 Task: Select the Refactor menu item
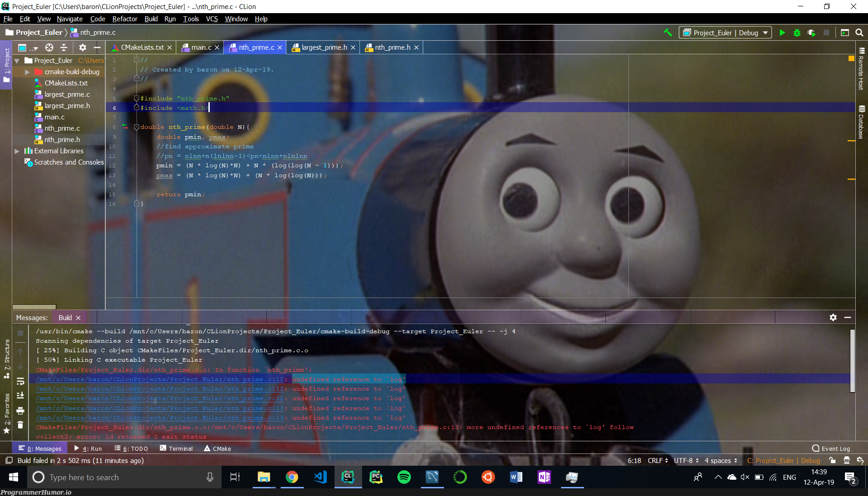pos(124,19)
